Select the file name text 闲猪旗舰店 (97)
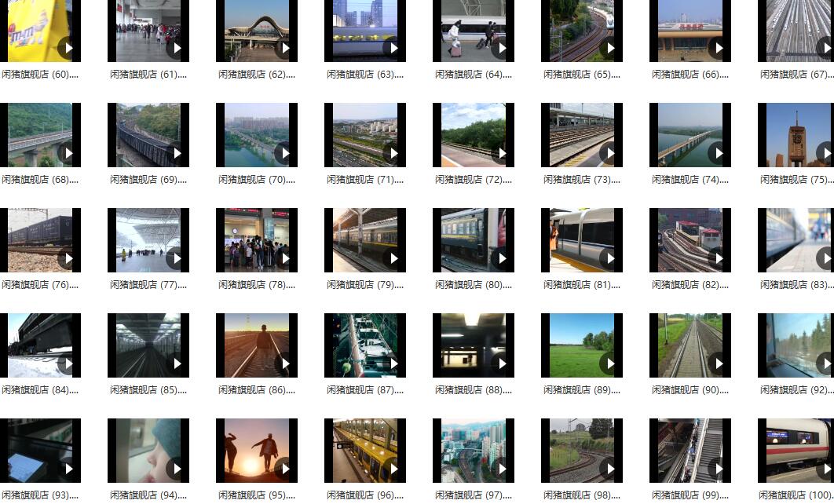The width and height of the screenshot is (834, 504). (x=474, y=495)
